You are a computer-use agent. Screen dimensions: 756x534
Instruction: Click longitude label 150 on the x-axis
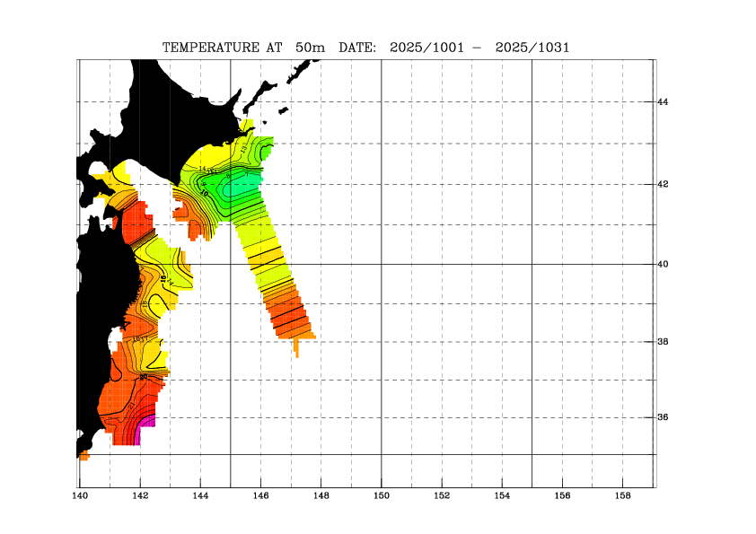[x=382, y=495]
